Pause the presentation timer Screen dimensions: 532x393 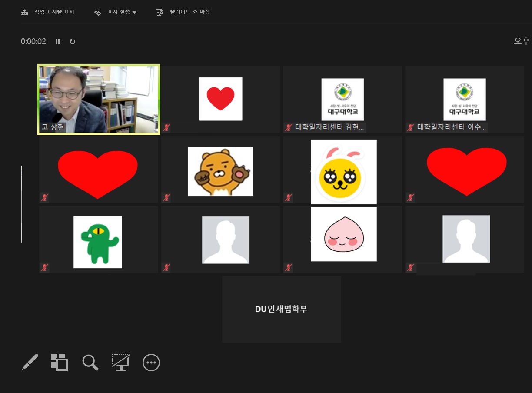click(58, 42)
